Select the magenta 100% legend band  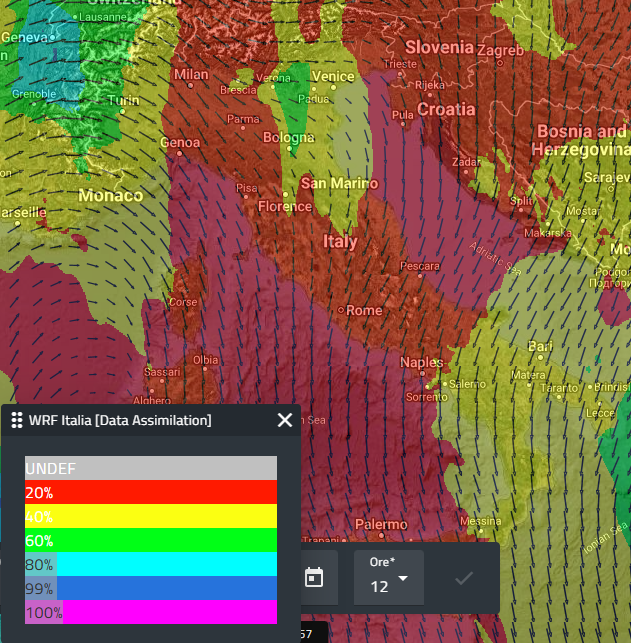(x=151, y=612)
